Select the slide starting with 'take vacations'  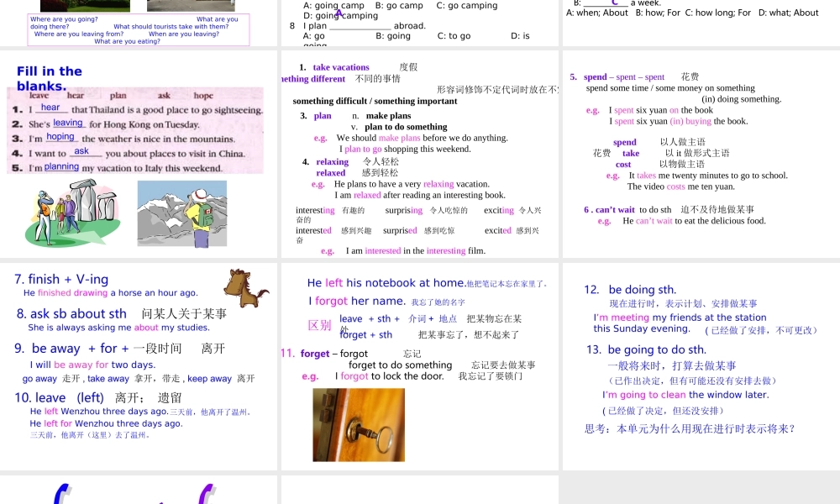pos(419,154)
